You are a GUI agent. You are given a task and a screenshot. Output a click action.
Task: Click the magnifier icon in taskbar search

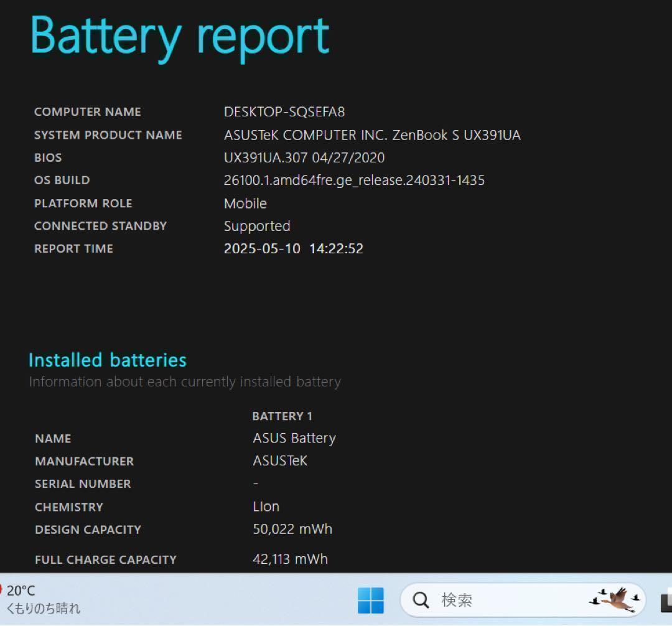tap(421, 600)
